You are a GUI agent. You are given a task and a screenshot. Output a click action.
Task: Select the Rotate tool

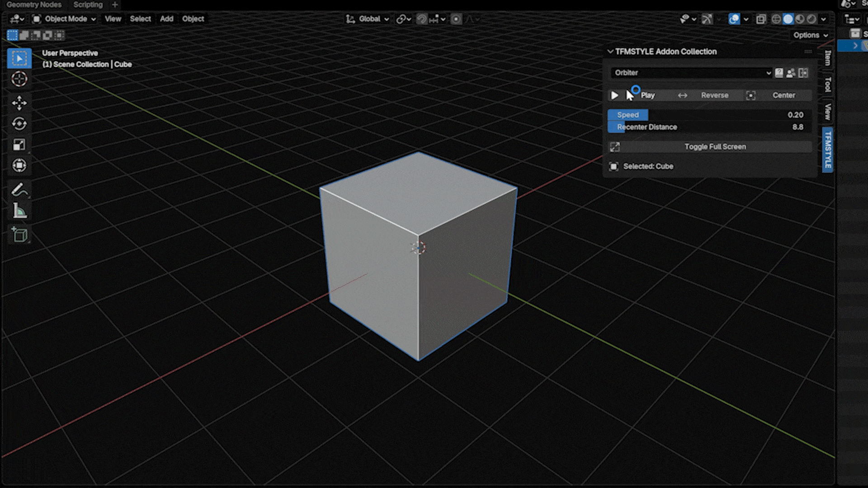tap(19, 124)
